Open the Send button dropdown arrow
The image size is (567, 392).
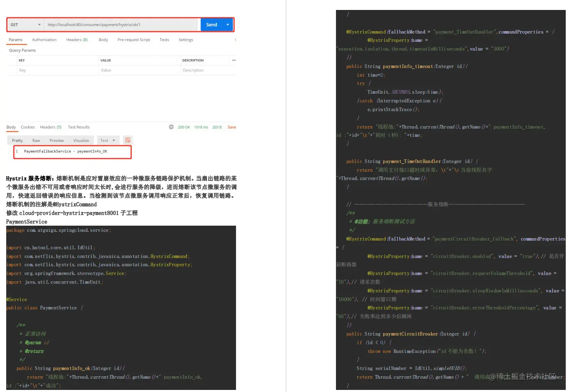tap(227, 24)
